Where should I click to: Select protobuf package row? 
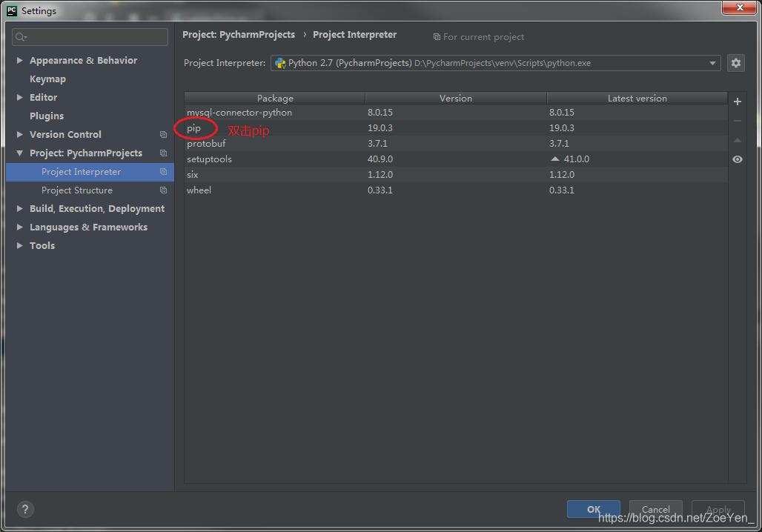pos(456,143)
